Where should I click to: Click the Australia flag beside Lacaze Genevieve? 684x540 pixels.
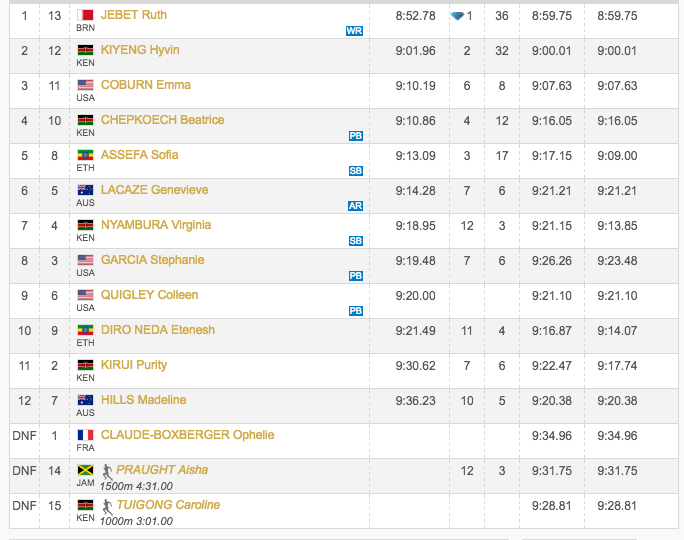coord(86,190)
